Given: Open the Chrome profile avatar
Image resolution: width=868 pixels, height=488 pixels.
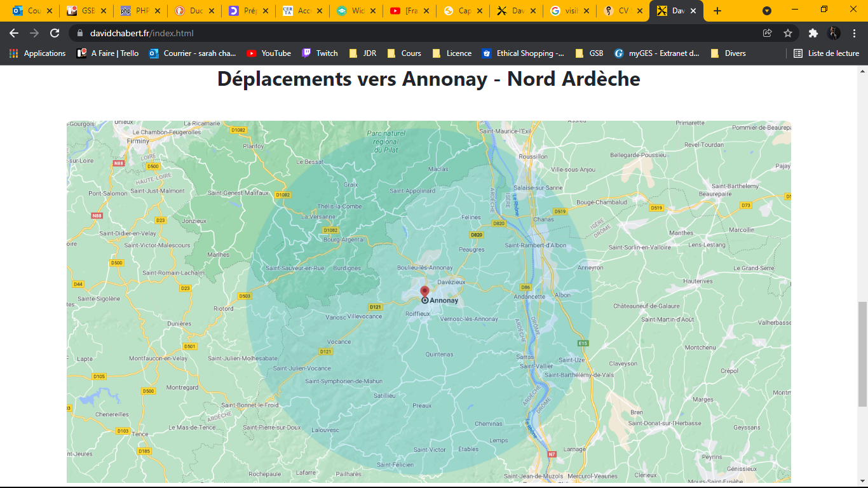Looking at the screenshot, I should [834, 33].
